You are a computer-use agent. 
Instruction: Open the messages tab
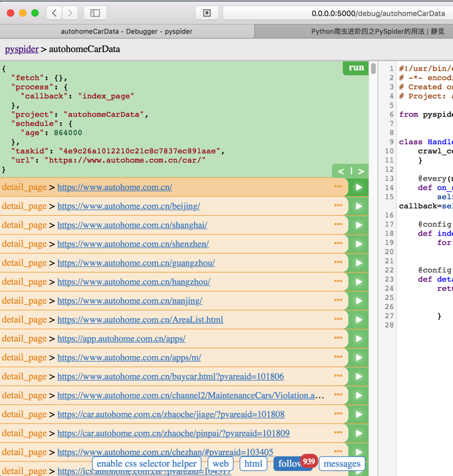pos(342,464)
